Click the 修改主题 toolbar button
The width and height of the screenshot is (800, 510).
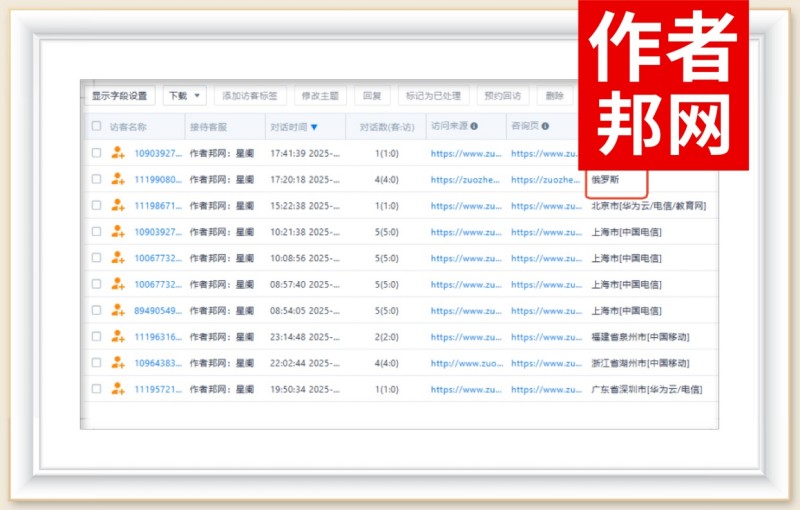pos(320,96)
